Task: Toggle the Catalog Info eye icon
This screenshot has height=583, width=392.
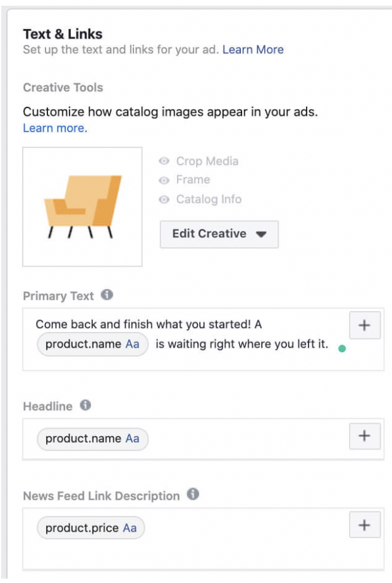Action: click(x=164, y=199)
